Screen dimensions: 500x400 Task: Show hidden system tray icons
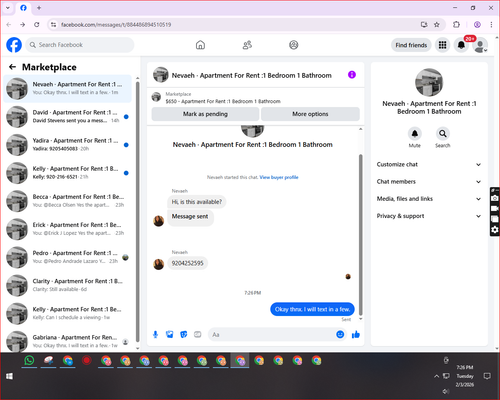[x=436, y=376]
